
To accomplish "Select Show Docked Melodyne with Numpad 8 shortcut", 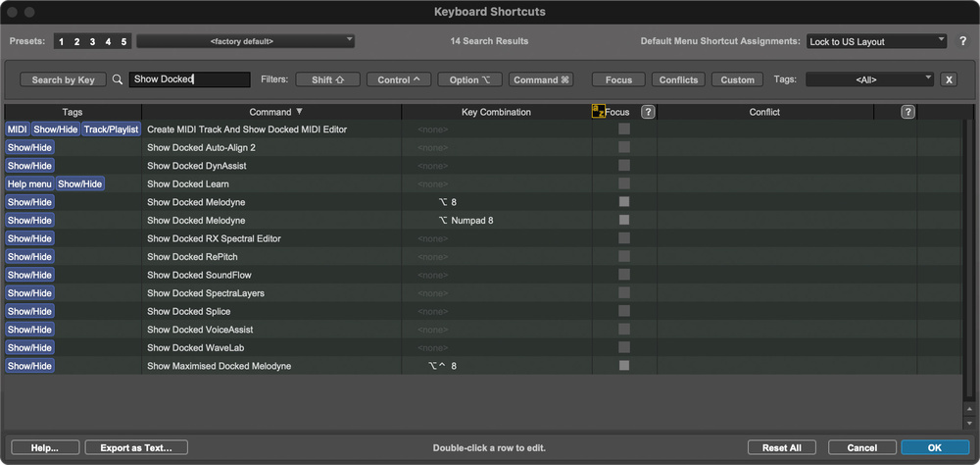I will click(483, 221).
